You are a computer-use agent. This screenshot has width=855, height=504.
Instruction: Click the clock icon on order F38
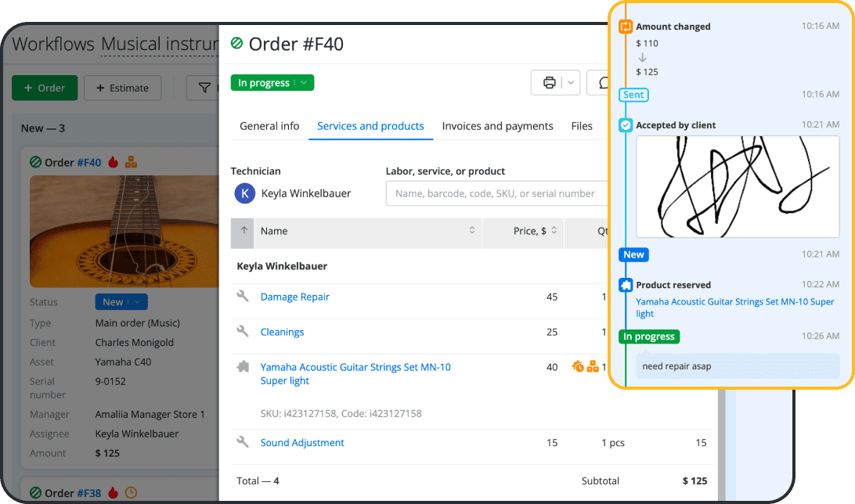[132, 493]
